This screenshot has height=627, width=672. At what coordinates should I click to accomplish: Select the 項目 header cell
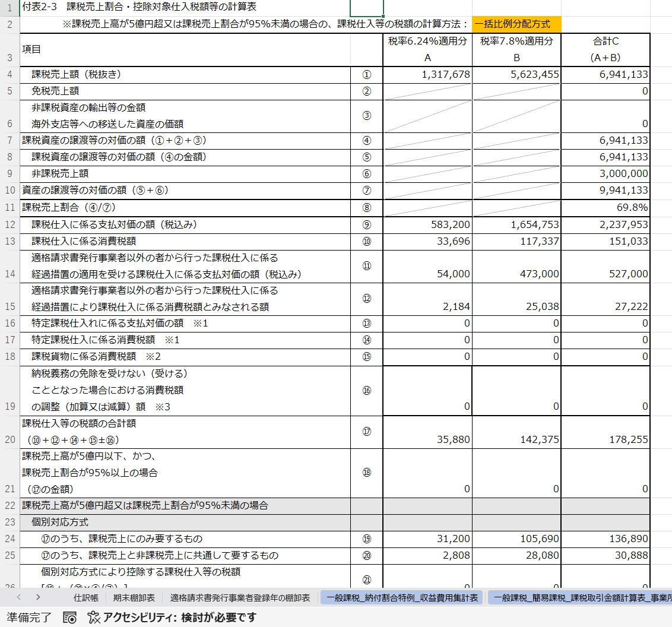(185, 50)
